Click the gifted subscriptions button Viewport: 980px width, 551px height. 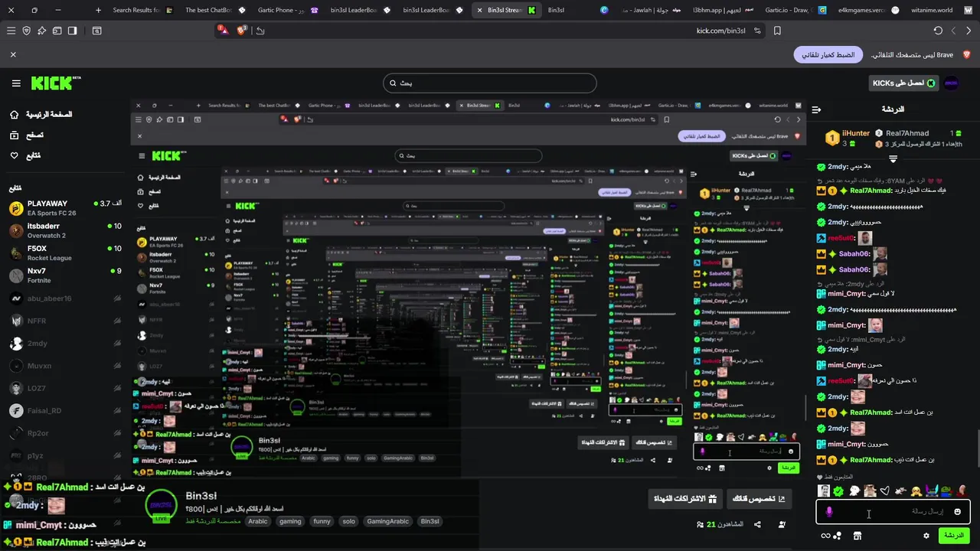point(684,498)
